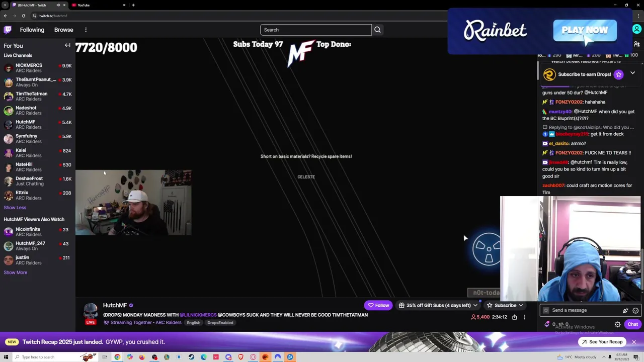Click the community users icon above chat

(637, 44)
